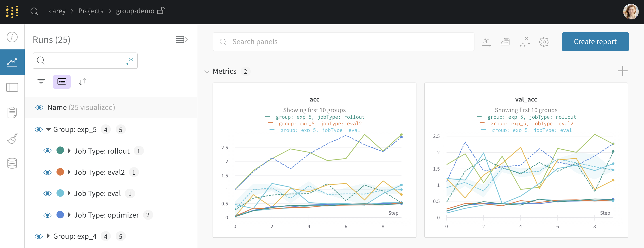Open the sweeps broom icon in sidebar
This screenshot has width=644, height=248.
[12, 138]
